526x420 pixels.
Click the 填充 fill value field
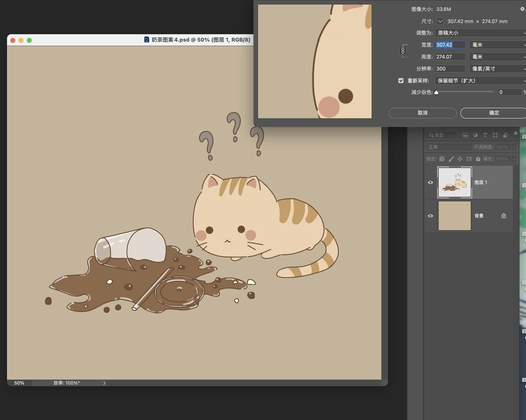coord(502,159)
